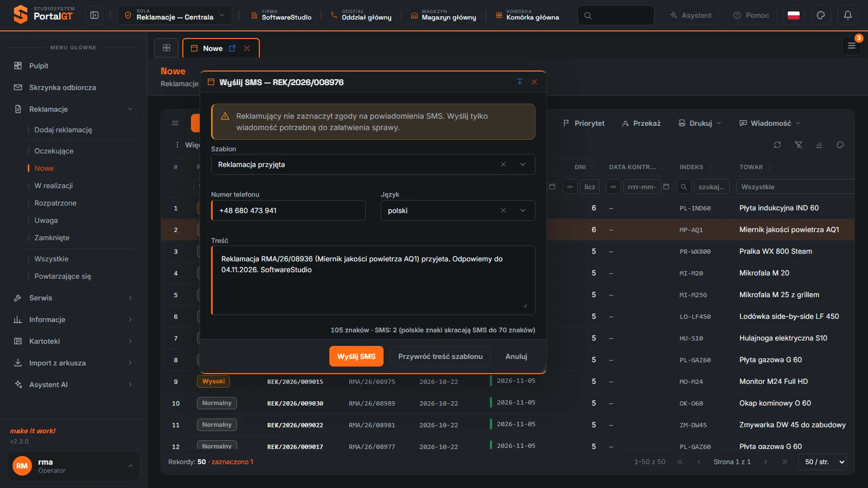The image size is (868, 488).
Task: Focus the Numer telefonu input field
Action: (288, 210)
